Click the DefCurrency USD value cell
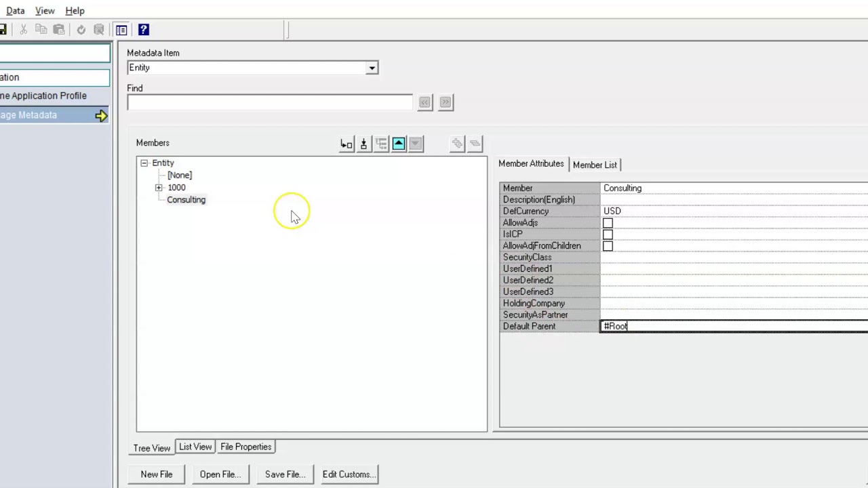 tap(734, 211)
